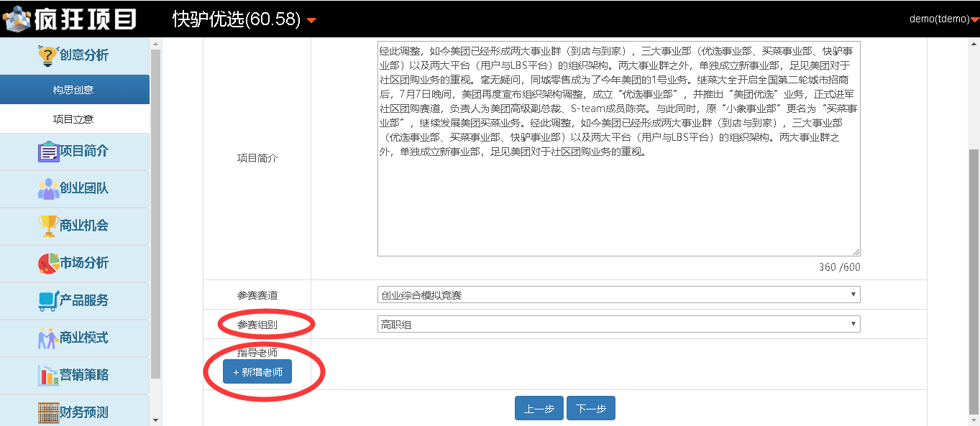Click inside the 项目简介 text area

tap(618, 149)
